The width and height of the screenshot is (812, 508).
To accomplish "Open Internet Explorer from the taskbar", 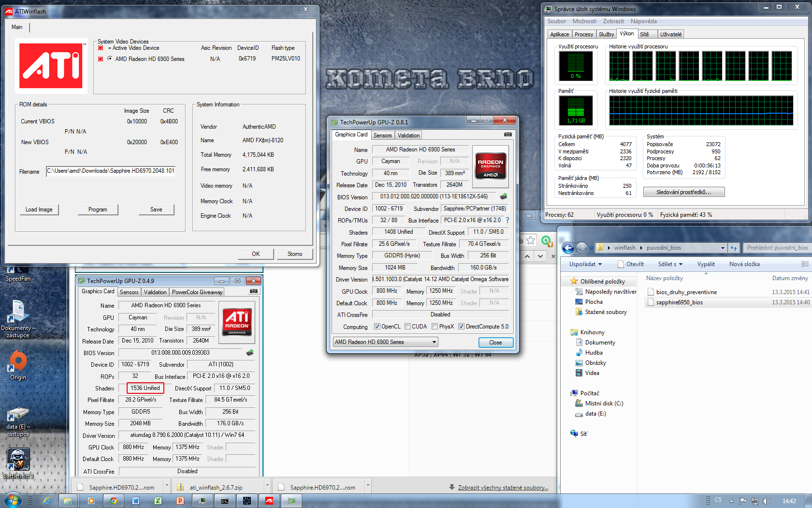I will [46, 501].
